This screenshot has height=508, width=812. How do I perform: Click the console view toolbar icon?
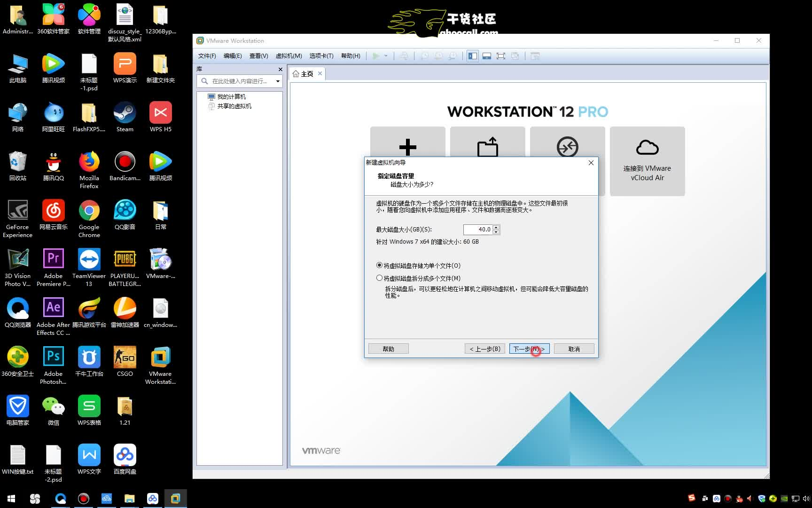coord(535,56)
